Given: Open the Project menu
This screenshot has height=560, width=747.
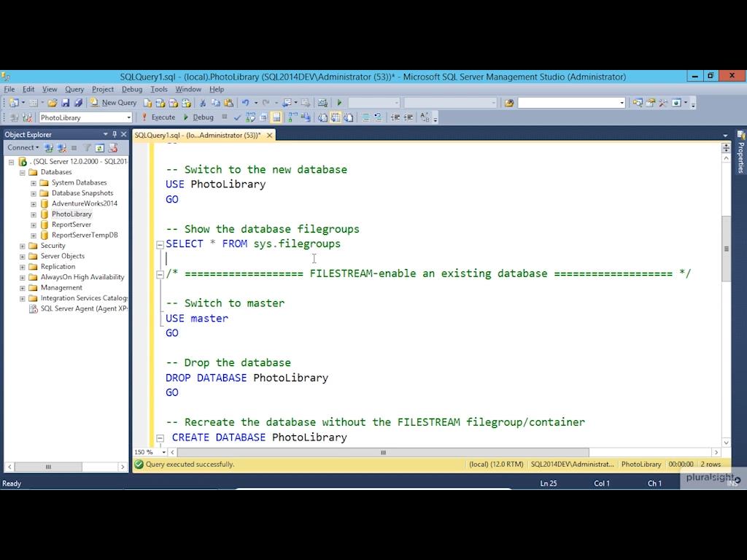Looking at the screenshot, I should click(x=102, y=89).
